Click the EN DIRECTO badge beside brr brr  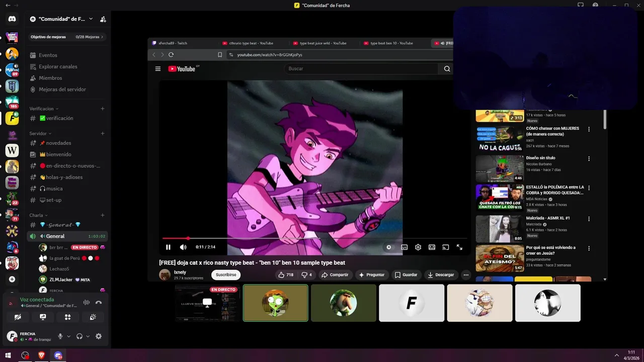click(x=85, y=247)
